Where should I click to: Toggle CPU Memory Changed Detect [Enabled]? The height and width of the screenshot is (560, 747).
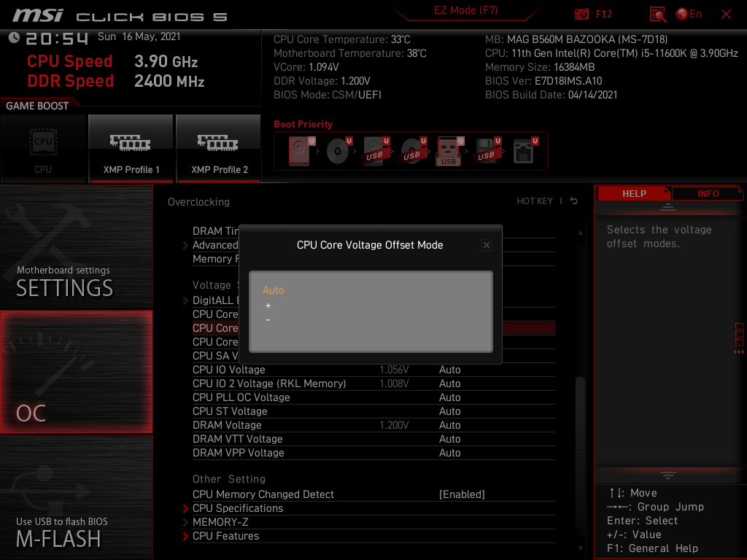pyautogui.click(x=462, y=494)
